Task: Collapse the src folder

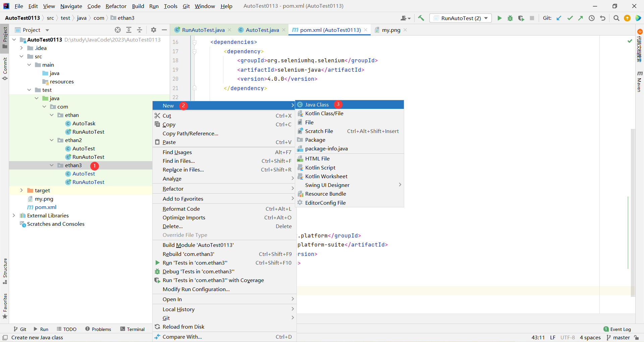Action: click(21, 56)
